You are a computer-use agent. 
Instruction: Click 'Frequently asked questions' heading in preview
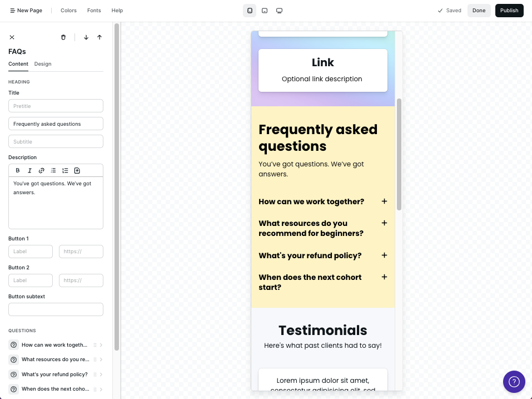tap(318, 138)
